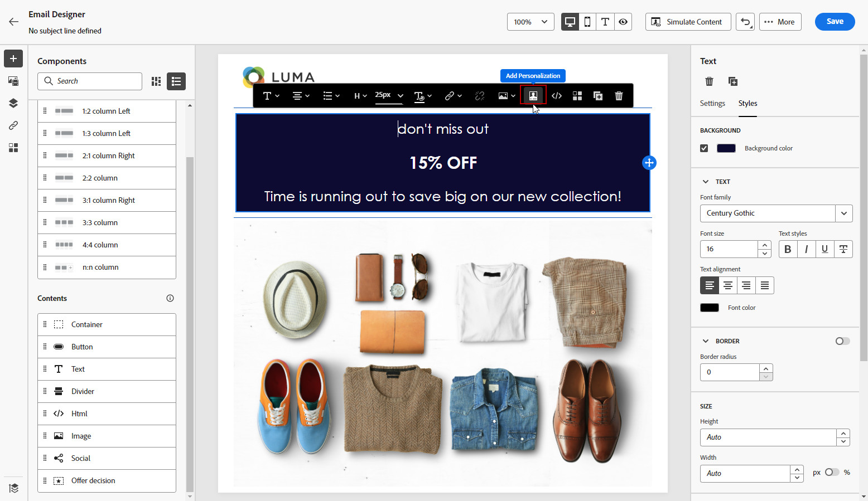Open the text alignment dropdown in floating toolbar
Viewport: 868px width, 501px height.
(301, 96)
